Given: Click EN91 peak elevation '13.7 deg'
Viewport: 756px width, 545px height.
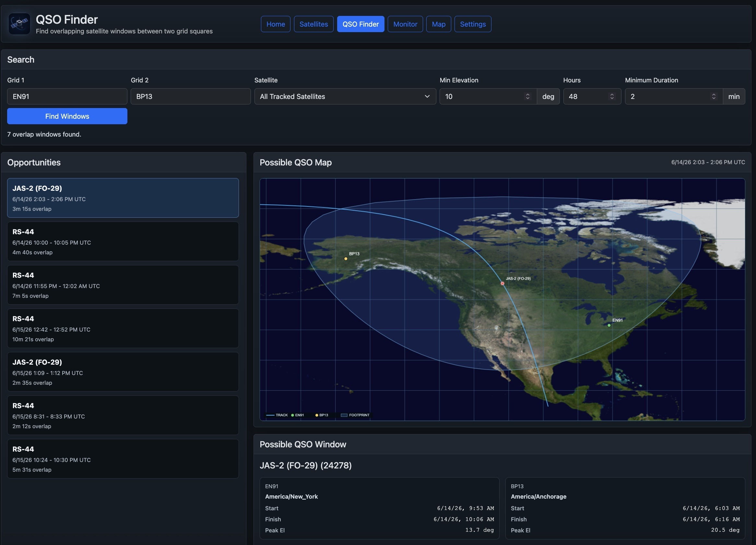Looking at the screenshot, I should click(x=480, y=530).
